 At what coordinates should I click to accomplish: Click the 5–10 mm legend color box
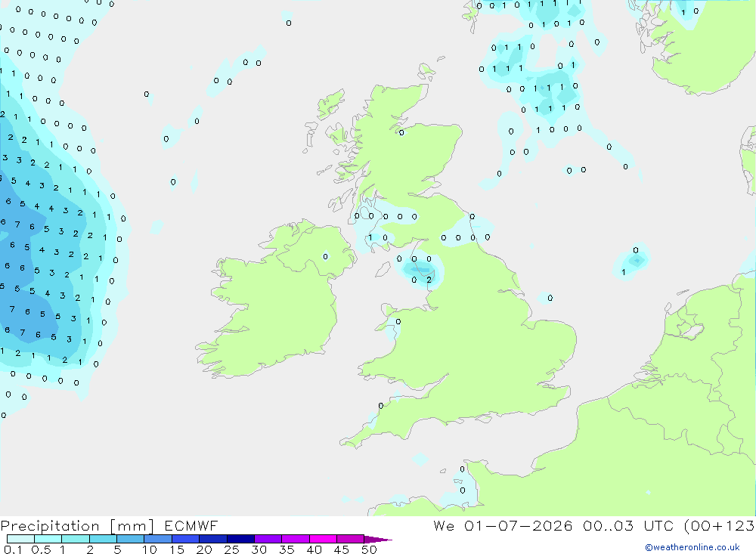pos(131,539)
